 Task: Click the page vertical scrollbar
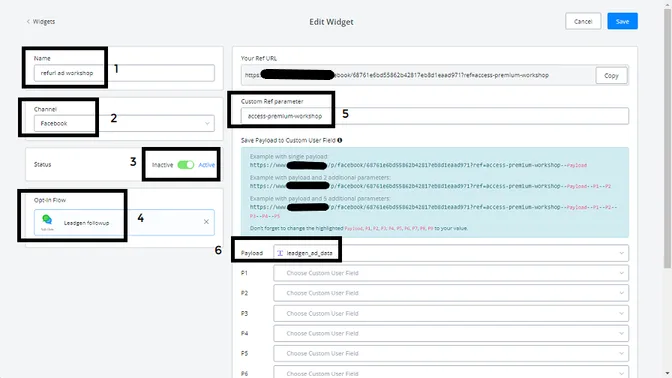coord(668,137)
